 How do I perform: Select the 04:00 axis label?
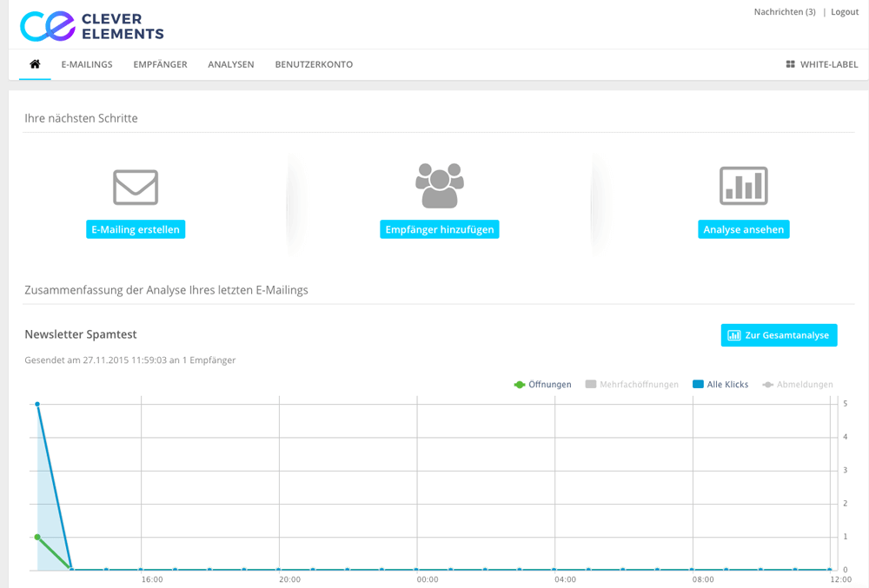[566, 579]
